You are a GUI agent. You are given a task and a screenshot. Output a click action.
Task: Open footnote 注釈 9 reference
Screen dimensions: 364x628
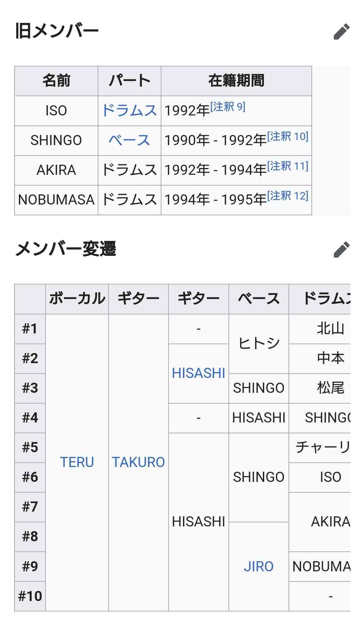tap(228, 107)
